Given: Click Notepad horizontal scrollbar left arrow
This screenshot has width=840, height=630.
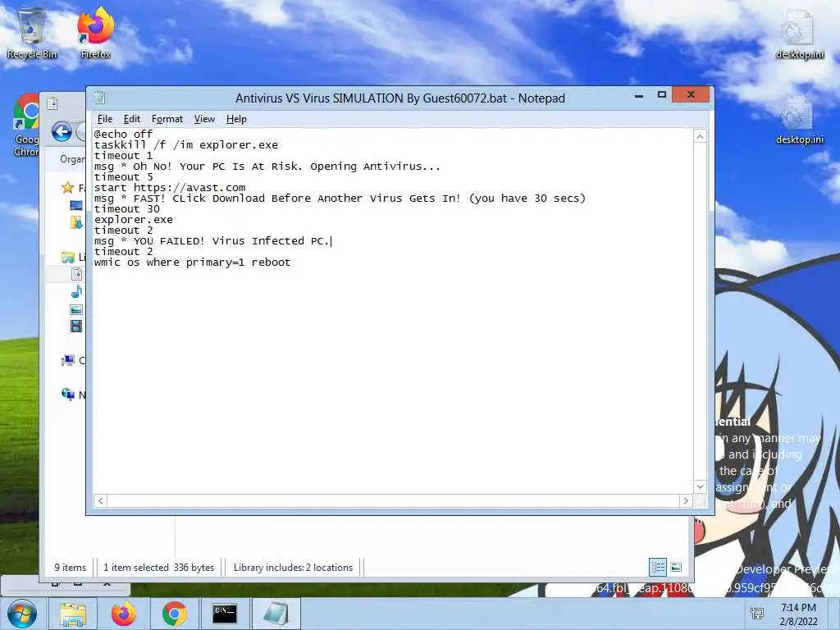Looking at the screenshot, I should (100, 501).
